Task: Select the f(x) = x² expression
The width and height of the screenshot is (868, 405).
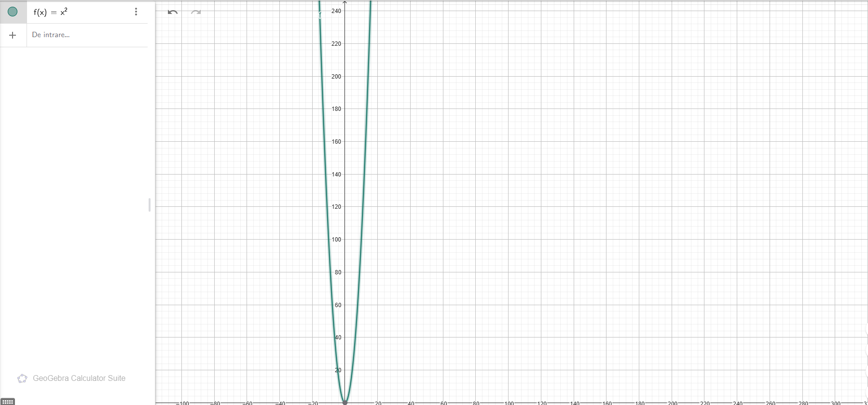Action: (51, 12)
